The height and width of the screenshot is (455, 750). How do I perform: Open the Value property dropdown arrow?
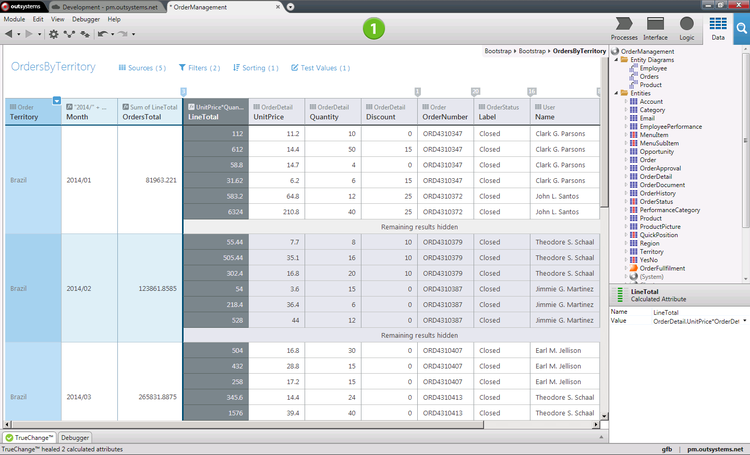pos(744,320)
